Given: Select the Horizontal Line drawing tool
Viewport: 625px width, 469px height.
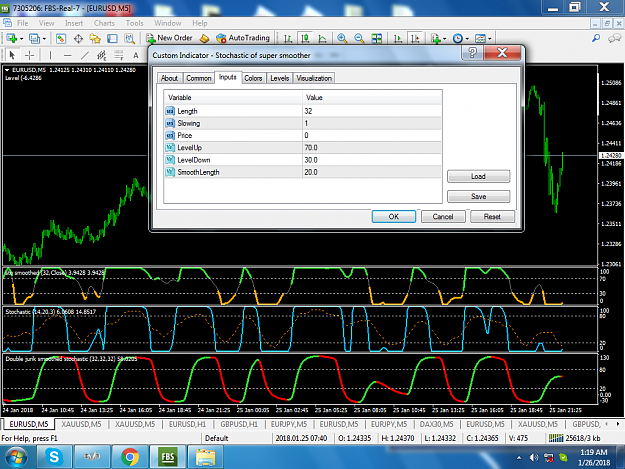Looking at the screenshot, I should 68,55.
